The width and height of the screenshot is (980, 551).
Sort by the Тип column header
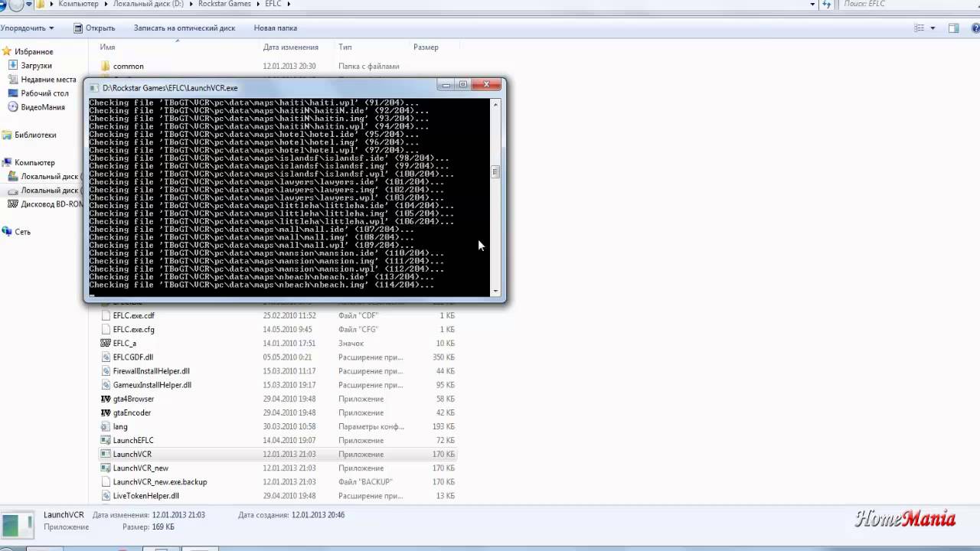345,47
